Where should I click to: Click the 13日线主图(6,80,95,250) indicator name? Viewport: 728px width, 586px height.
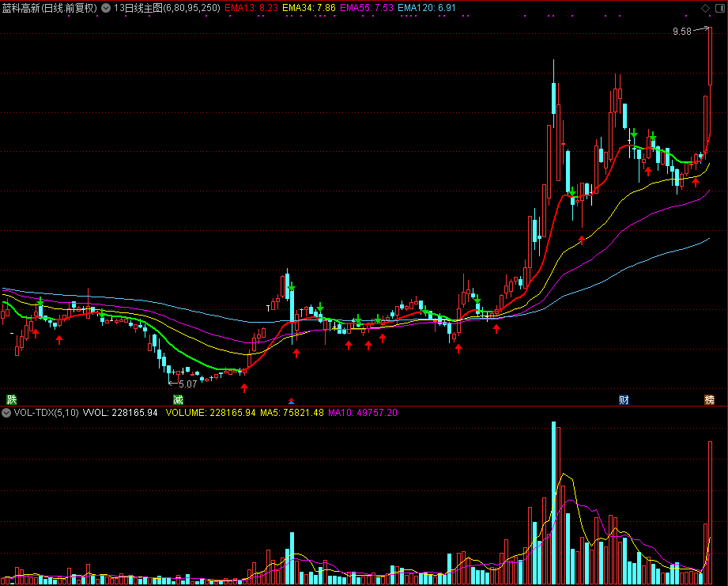(167, 8)
